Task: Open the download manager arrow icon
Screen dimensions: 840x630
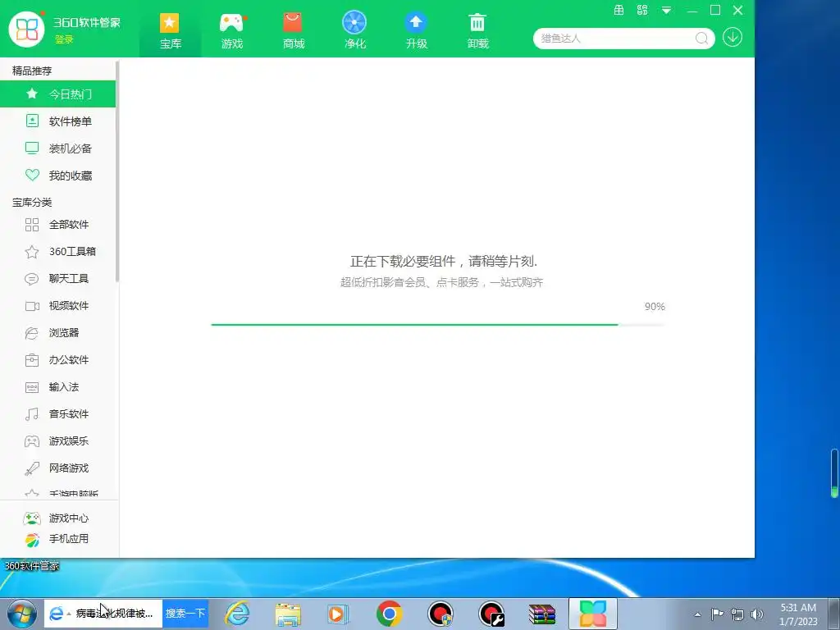Action: pos(733,38)
